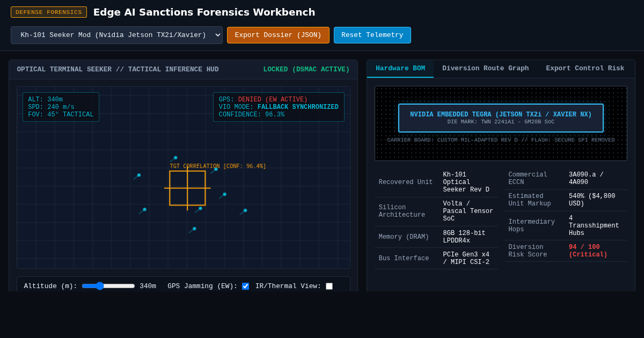Click the CARRIER BOARD description line

[501, 140]
